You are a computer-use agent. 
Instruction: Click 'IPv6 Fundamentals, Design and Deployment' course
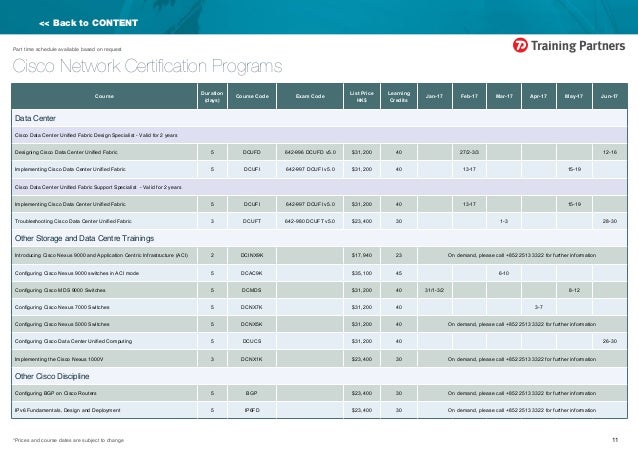pyautogui.click(x=68, y=410)
